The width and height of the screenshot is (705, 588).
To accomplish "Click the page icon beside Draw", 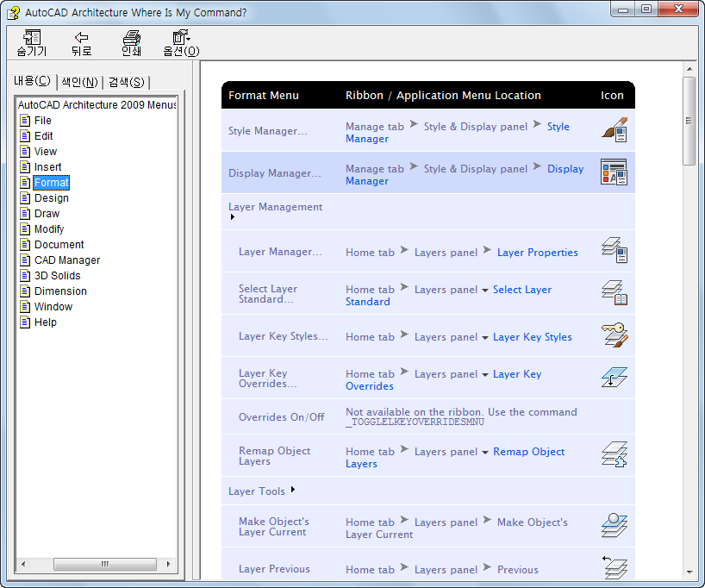I will click(25, 214).
